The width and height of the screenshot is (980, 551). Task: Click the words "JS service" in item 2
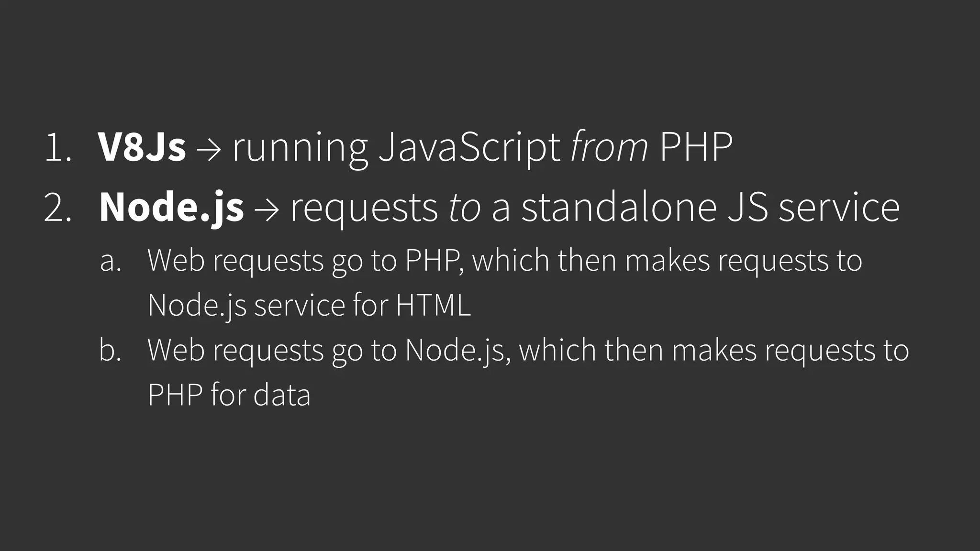click(813, 208)
